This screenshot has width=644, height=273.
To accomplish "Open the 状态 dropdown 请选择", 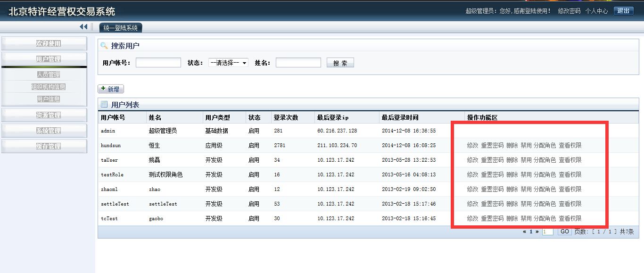I will pyautogui.click(x=228, y=63).
